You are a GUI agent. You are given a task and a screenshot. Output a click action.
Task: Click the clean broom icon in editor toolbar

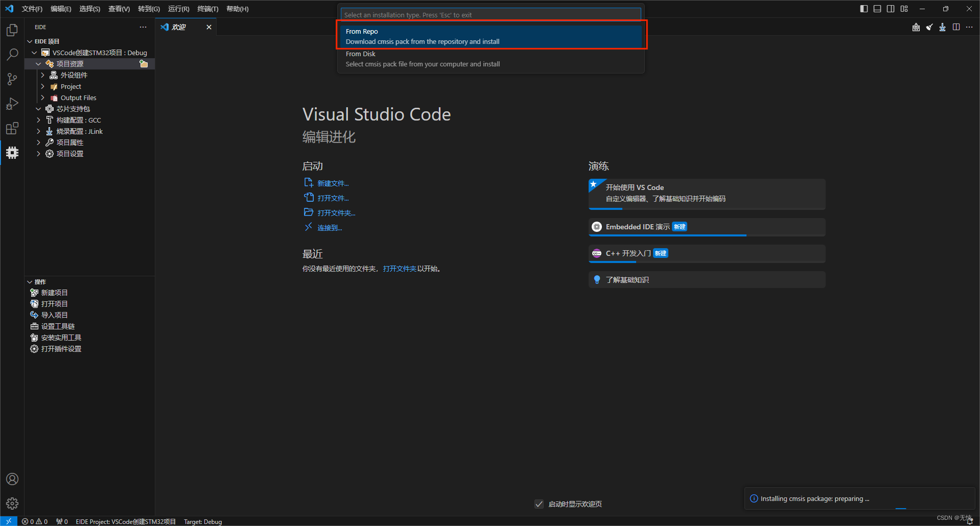click(x=929, y=27)
